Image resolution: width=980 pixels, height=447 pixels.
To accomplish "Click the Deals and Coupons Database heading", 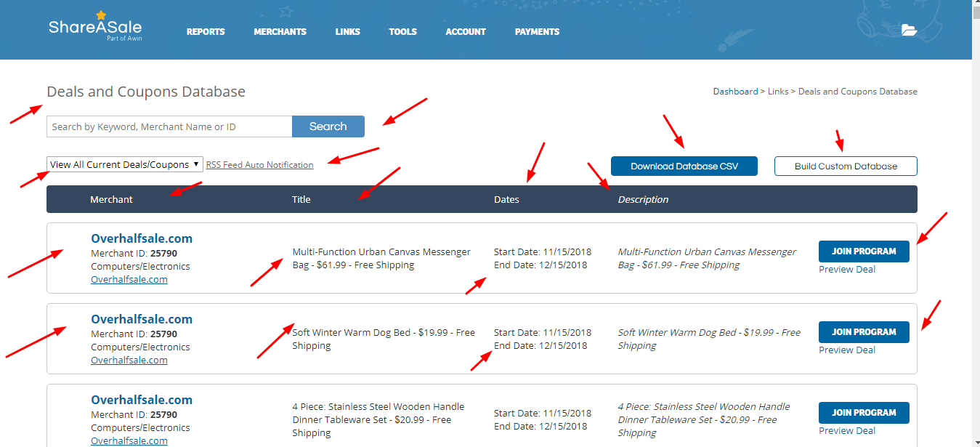I will pos(146,92).
